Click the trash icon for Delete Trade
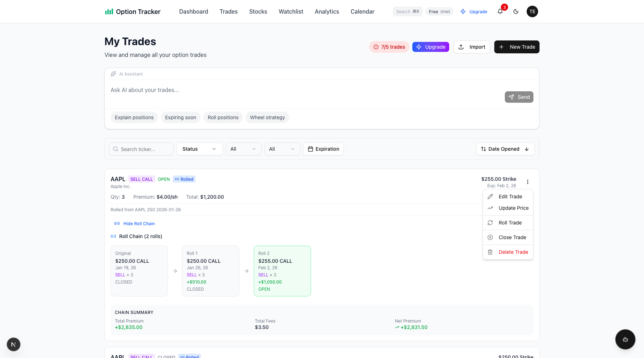 (x=490, y=252)
